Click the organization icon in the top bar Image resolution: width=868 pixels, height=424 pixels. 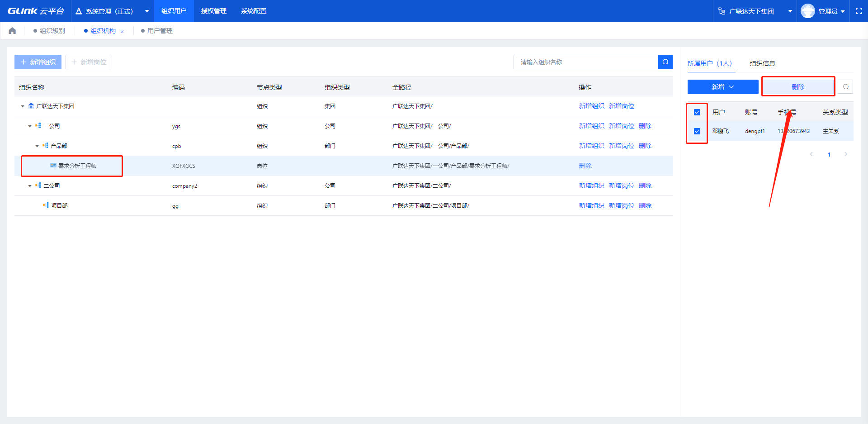pos(722,11)
